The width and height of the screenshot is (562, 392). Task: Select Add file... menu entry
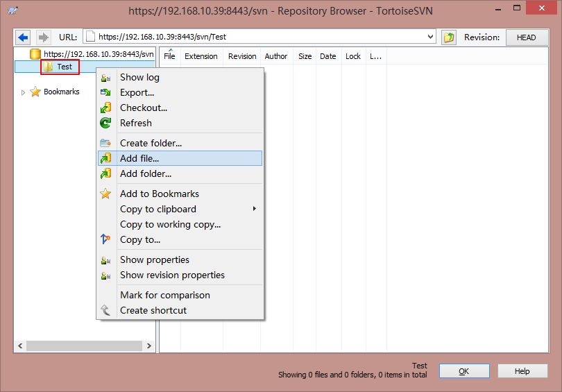(x=180, y=158)
